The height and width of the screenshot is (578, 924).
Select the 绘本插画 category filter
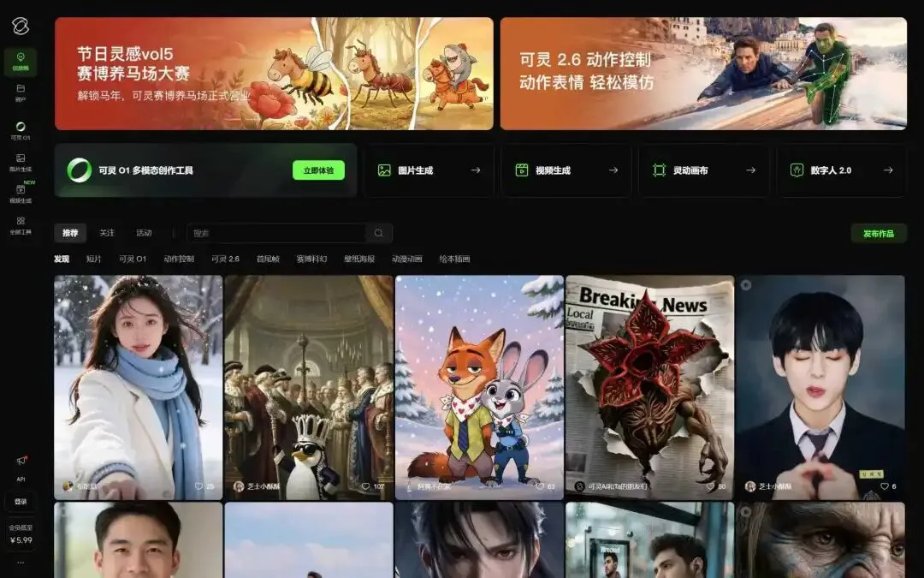[455, 259]
